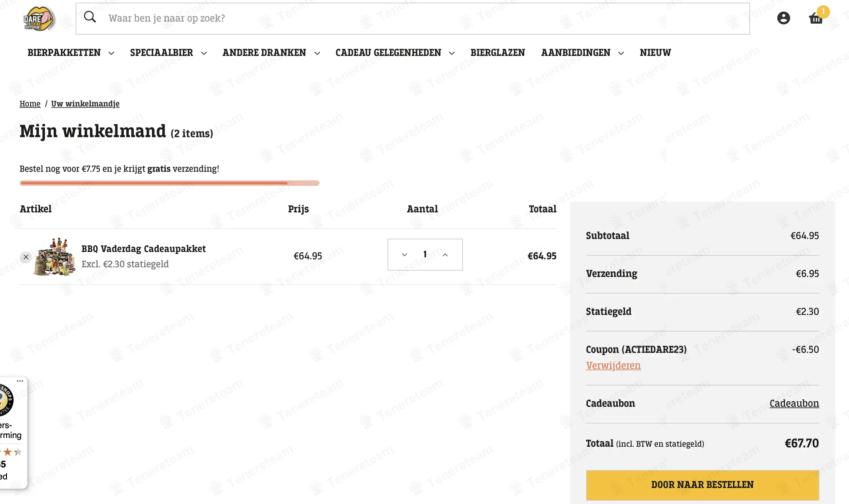Screen dimensions: 849x504
Task: Click the quantity value field
Action: pyautogui.click(x=425, y=254)
